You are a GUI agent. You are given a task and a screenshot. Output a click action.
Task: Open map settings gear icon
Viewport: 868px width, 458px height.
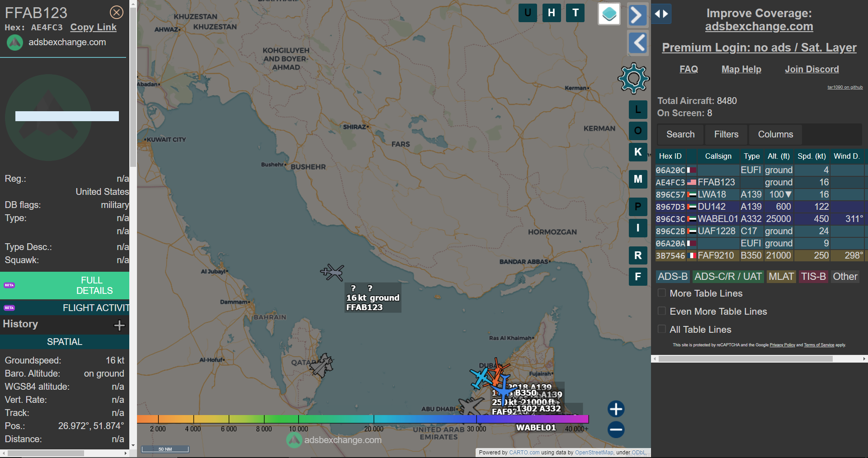pos(633,78)
